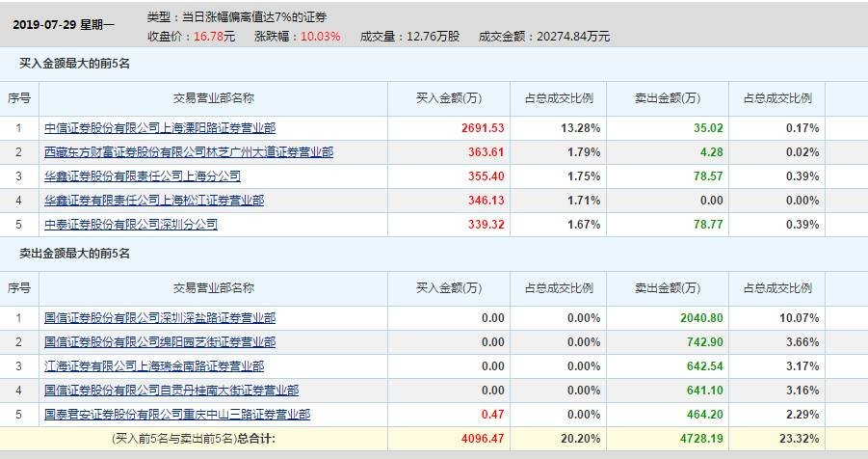
Task: Click the 1.75% buy ratio cell
Action: 584,176
